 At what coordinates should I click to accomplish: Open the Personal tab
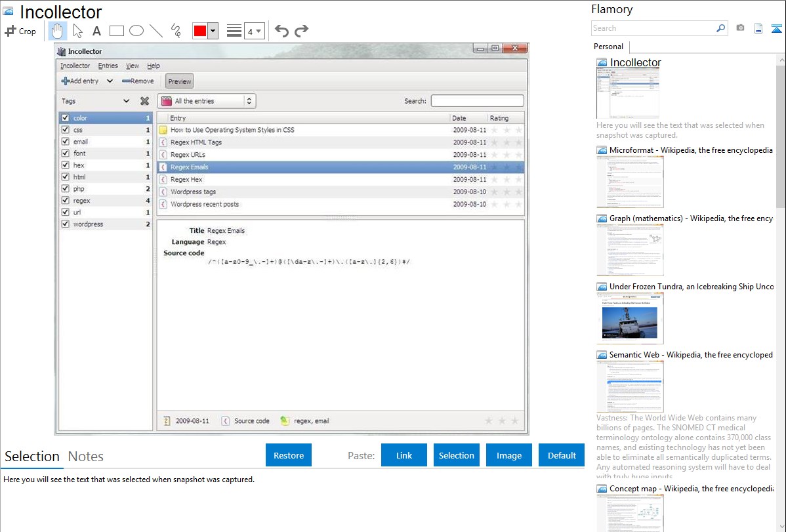coord(608,47)
